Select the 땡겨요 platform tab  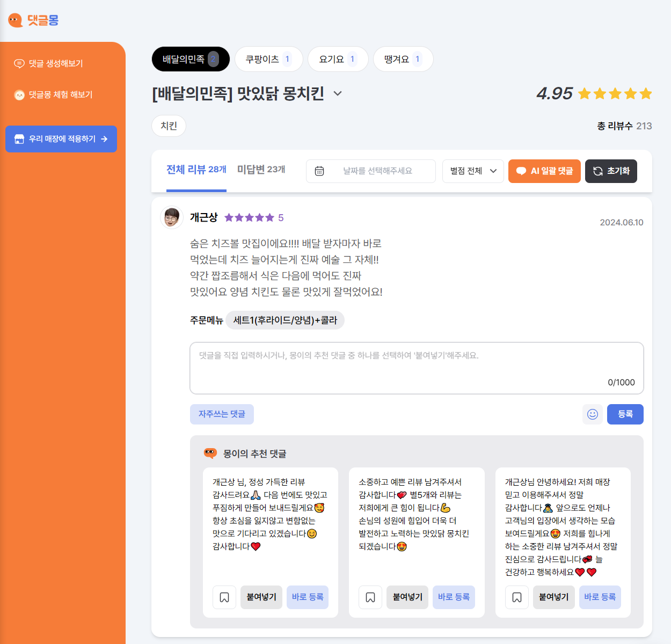click(x=403, y=59)
